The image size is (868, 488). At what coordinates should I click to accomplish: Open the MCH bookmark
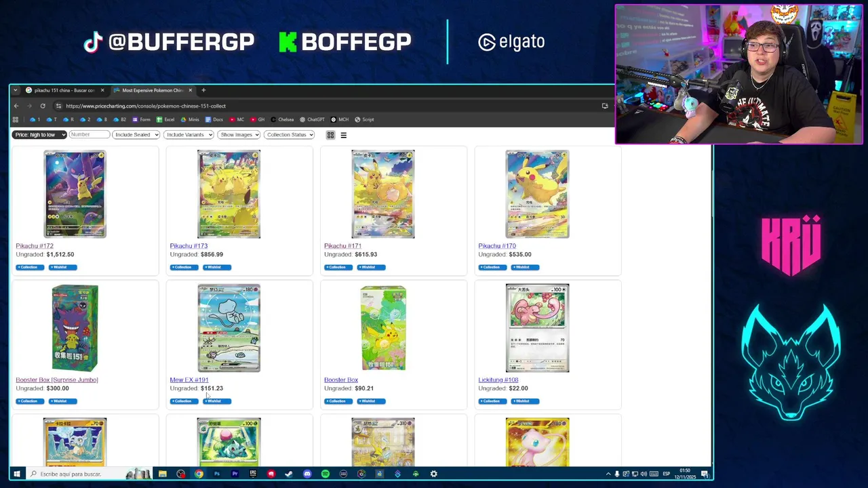340,119
